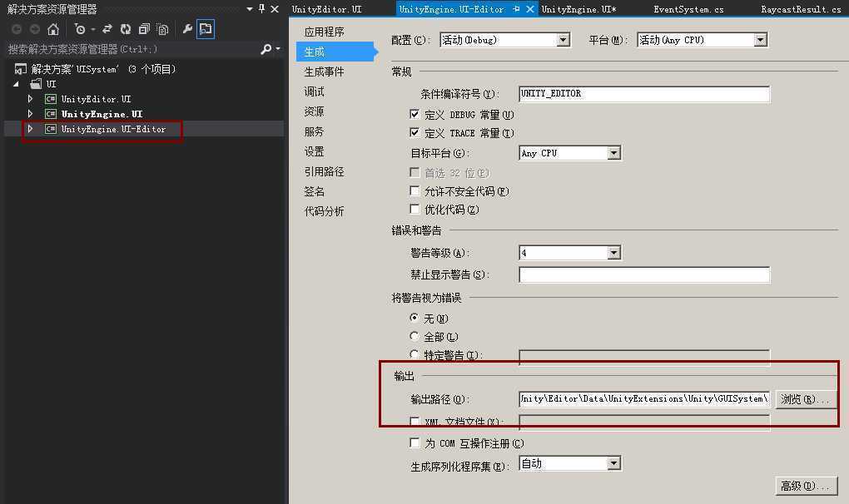Toggle the 定义 DEBUG 常量 checkbox
This screenshot has width=849, height=504.
click(x=415, y=114)
